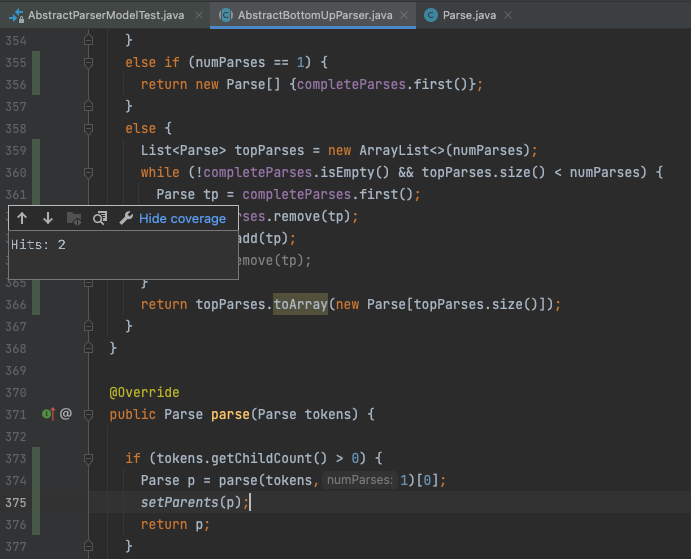
Task: Click the Parse.java class file icon
Action: (x=431, y=15)
